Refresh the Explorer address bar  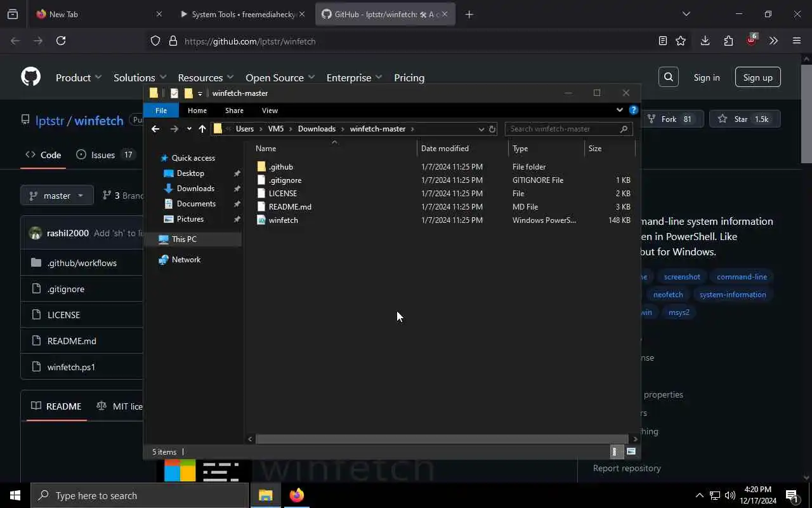pos(492,129)
